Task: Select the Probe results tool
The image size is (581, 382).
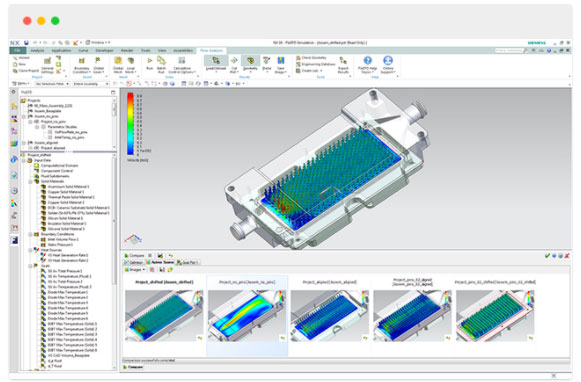Action: [x=266, y=64]
